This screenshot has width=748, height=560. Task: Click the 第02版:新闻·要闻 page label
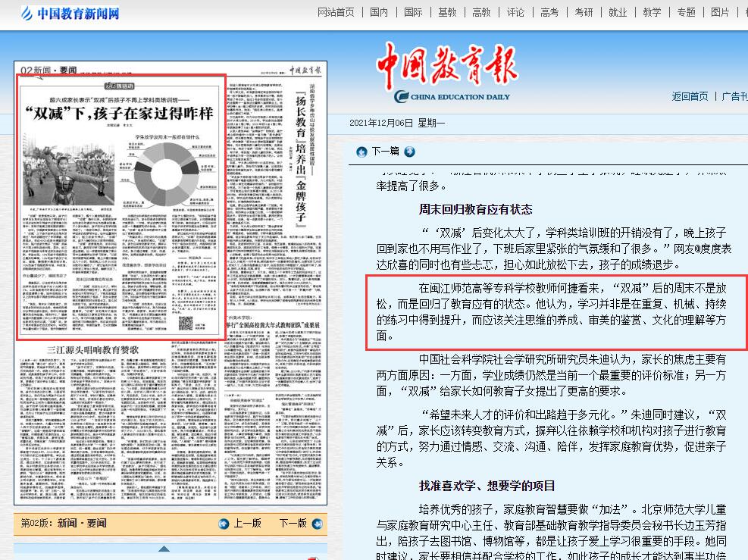(x=64, y=524)
